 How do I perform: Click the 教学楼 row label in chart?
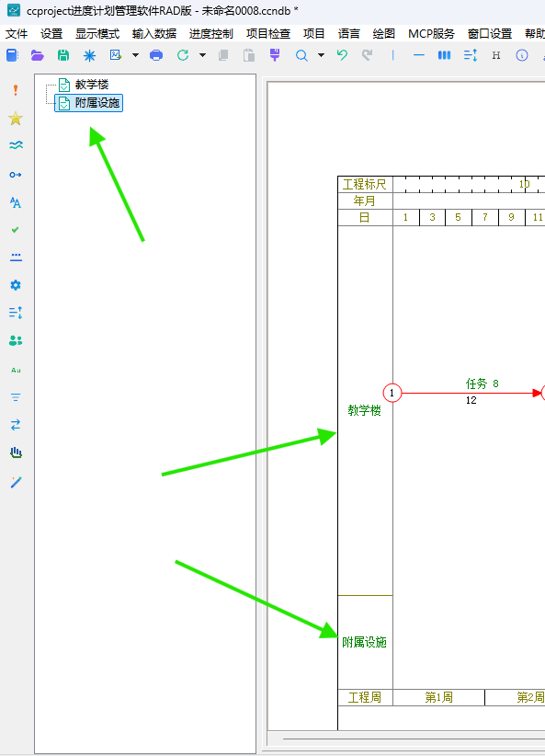[364, 410]
